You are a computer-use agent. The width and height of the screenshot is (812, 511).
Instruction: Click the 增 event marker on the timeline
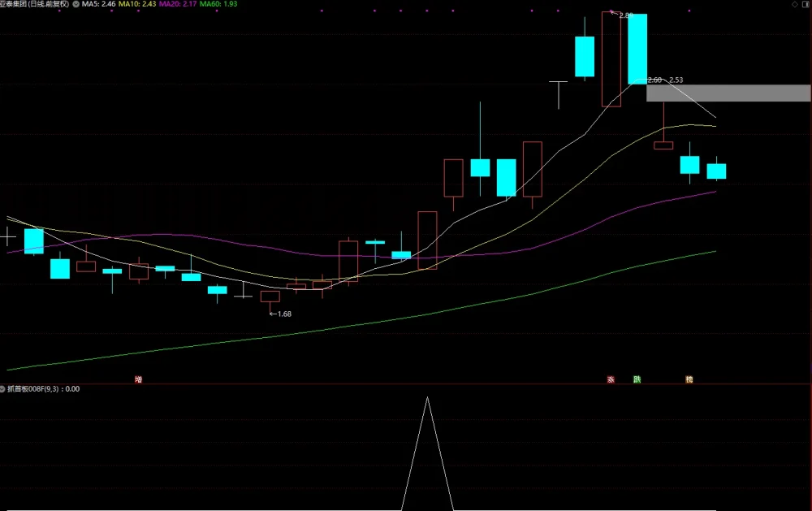[138, 379]
